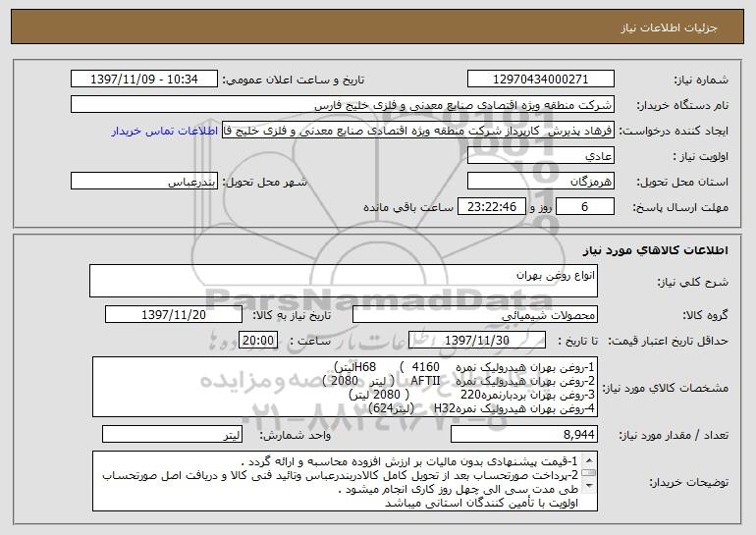Click the شرح کلی نیاز label
This screenshot has height=535, width=756.
[x=693, y=283]
